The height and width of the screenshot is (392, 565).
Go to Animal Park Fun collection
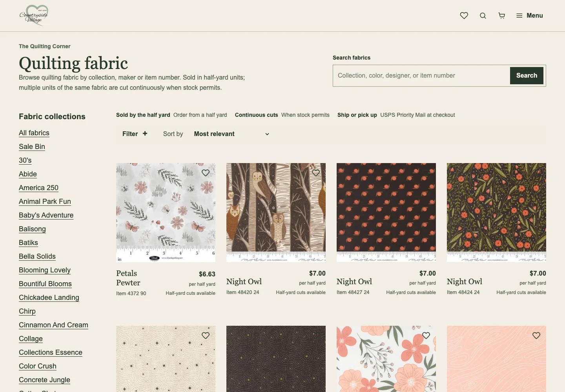tap(45, 201)
